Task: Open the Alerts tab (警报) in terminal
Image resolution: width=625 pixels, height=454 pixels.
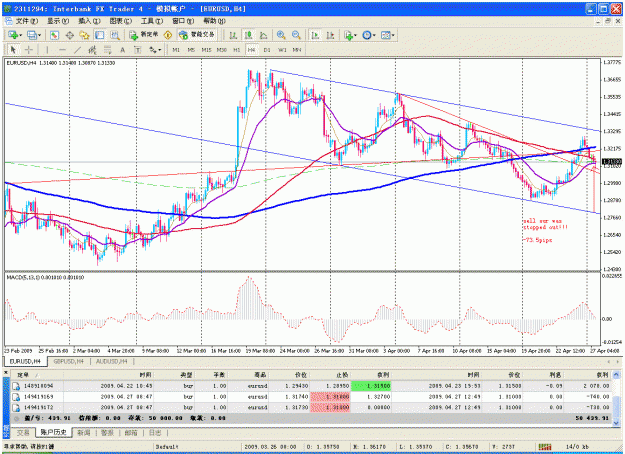Action: tap(108, 432)
